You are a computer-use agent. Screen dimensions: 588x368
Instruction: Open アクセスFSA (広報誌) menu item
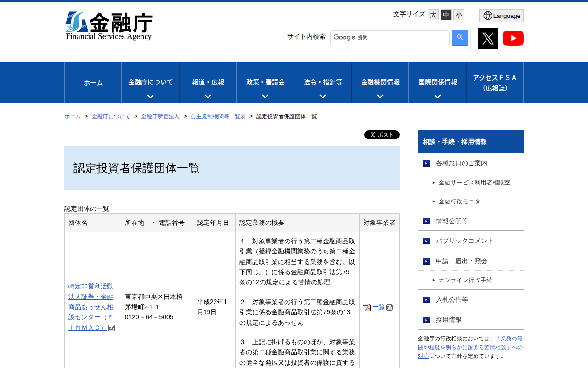(495, 83)
